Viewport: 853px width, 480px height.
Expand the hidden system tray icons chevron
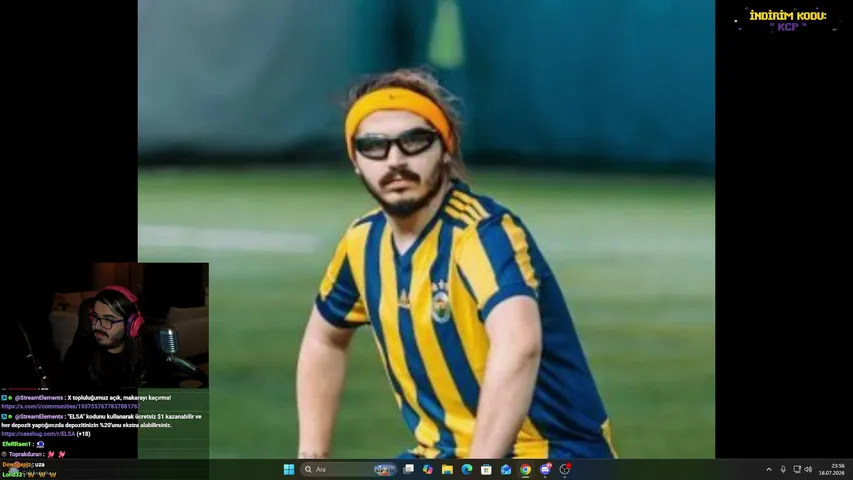click(x=769, y=469)
